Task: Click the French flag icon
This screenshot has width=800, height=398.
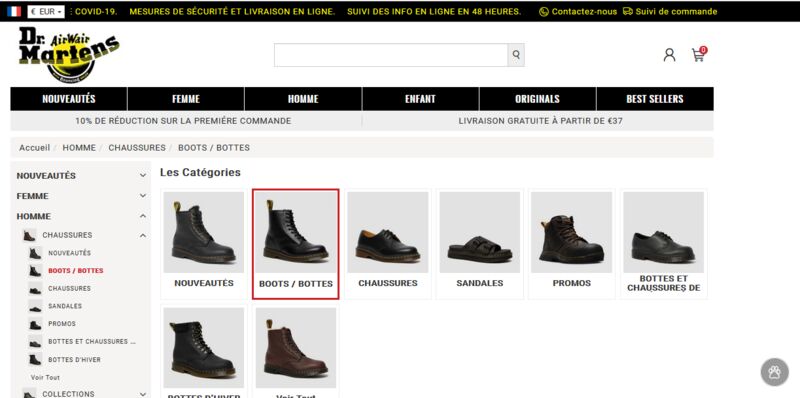Action: pyautogui.click(x=14, y=11)
